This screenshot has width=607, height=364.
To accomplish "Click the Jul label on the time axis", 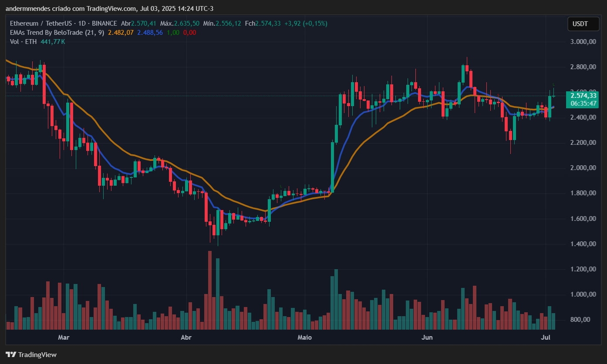I will [545, 337].
